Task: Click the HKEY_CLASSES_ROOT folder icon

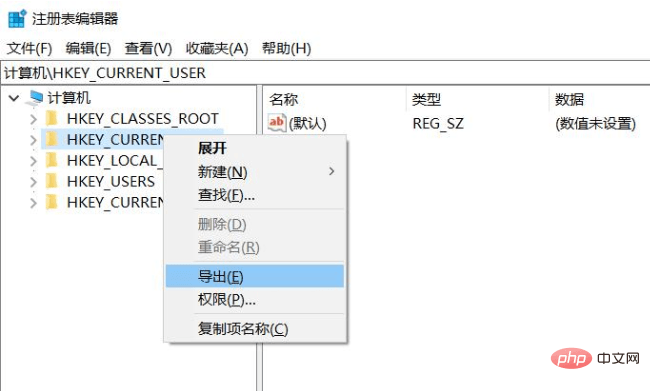Action: [52, 119]
